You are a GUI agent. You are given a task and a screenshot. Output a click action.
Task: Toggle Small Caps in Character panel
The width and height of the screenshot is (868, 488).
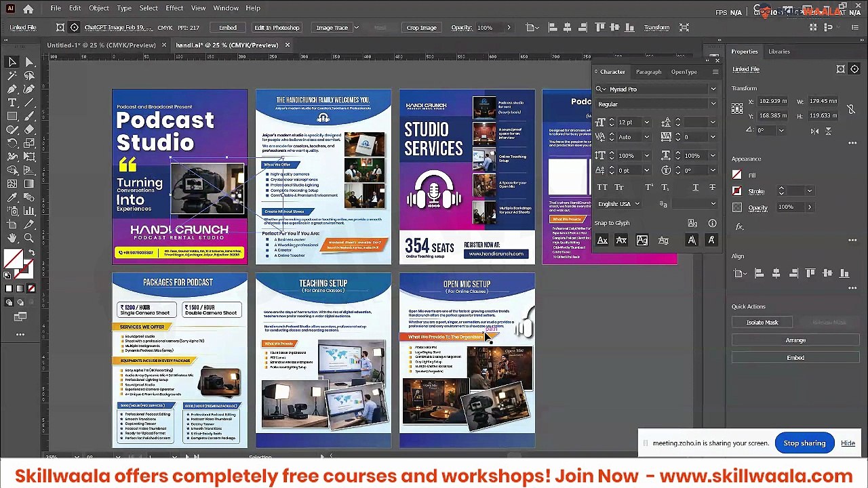tap(618, 187)
